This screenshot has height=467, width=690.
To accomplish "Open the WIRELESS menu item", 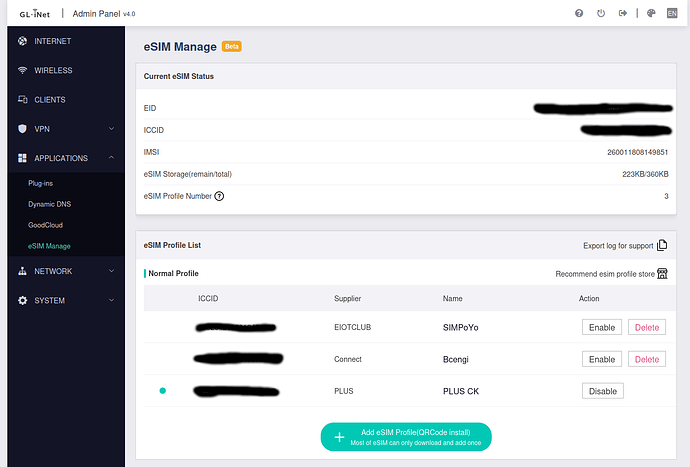I will point(62,71).
